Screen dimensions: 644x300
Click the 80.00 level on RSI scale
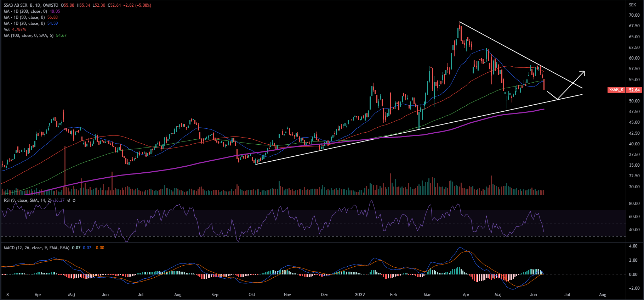coord(634,204)
